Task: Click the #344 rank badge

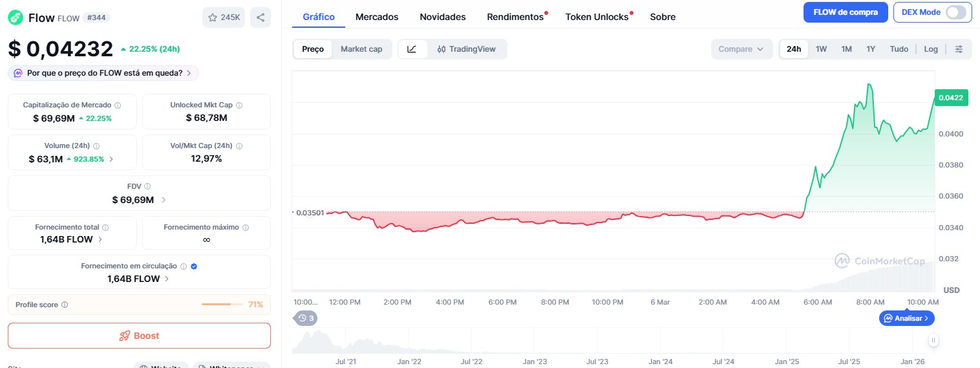Action: (96, 17)
